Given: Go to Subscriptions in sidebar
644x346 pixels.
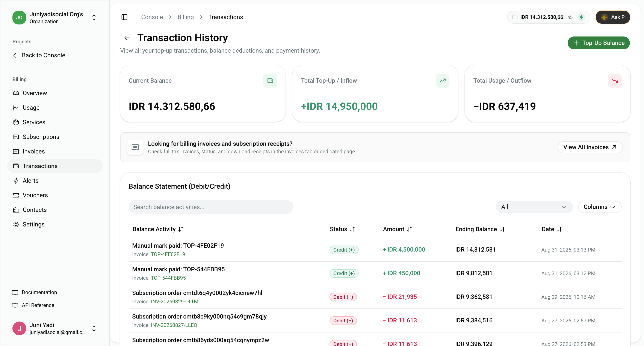Looking at the screenshot, I should 55,137.
